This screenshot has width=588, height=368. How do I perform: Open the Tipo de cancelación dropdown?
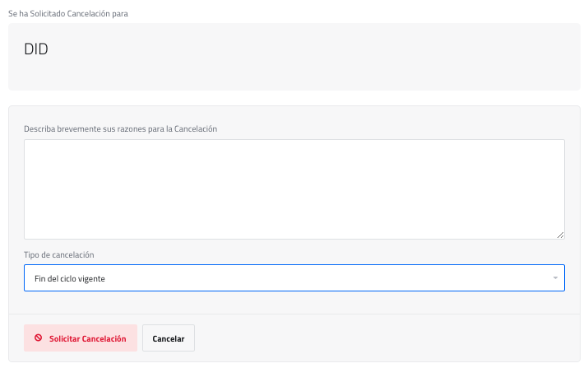(294, 278)
